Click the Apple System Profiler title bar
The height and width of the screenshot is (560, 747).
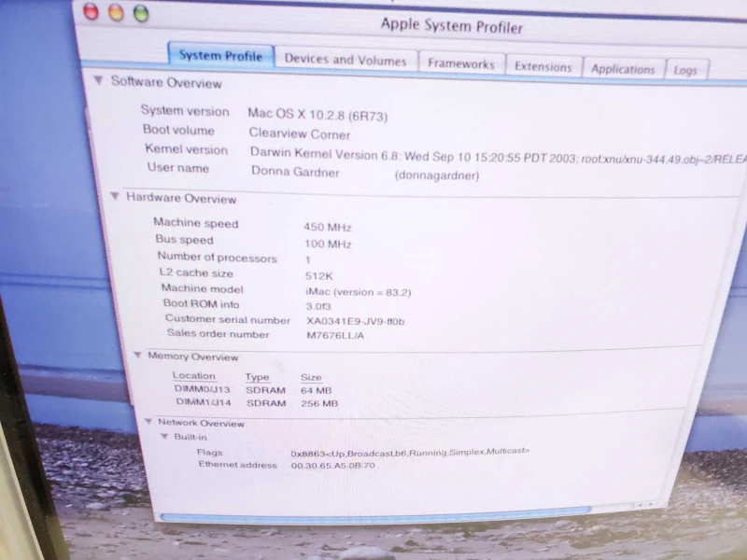click(452, 26)
